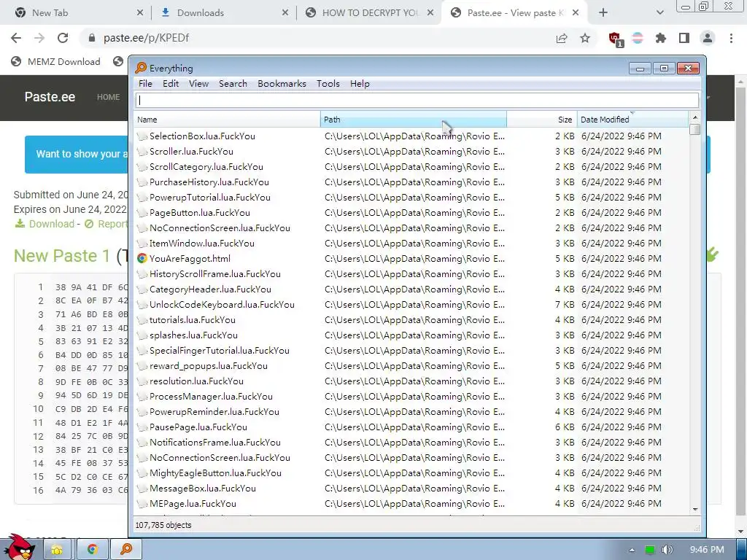The image size is (747, 560).
Task: Open Chrome from the taskbar
Action: 93,549
